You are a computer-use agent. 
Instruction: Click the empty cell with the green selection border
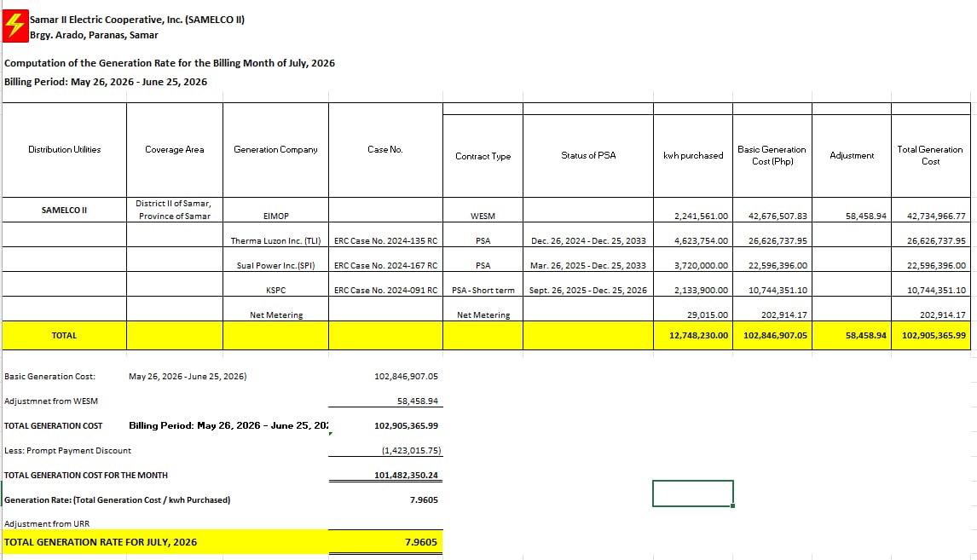(x=693, y=494)
